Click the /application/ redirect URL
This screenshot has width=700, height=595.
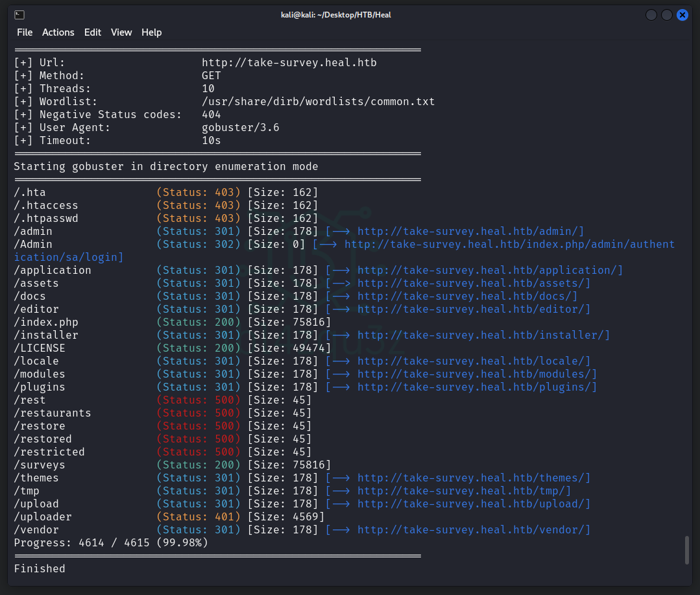click(490, 271)
